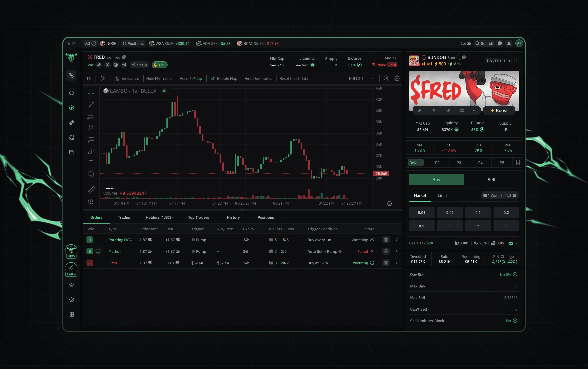The height and width of the screenshot is (369, 588).
Task: Choose the 0.5 buy amount preset
Action: tap(422, 226)
